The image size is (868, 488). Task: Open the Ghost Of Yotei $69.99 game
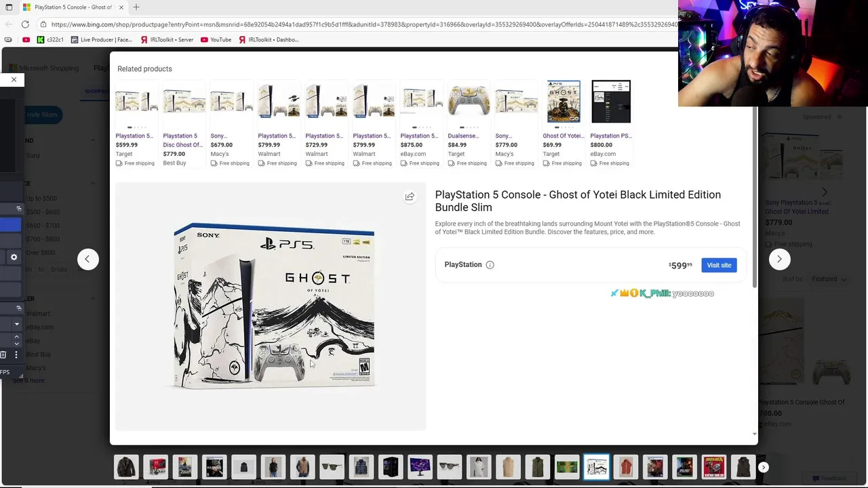[x=564, y=123]
